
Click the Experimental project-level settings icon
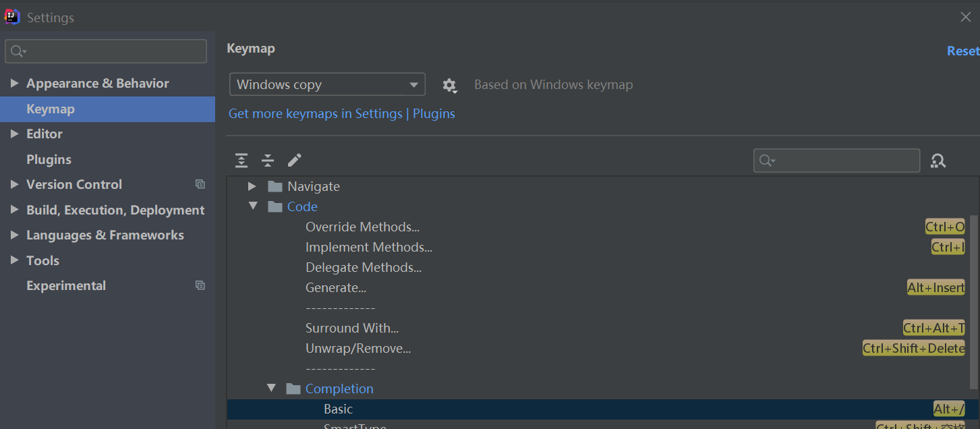200,285
